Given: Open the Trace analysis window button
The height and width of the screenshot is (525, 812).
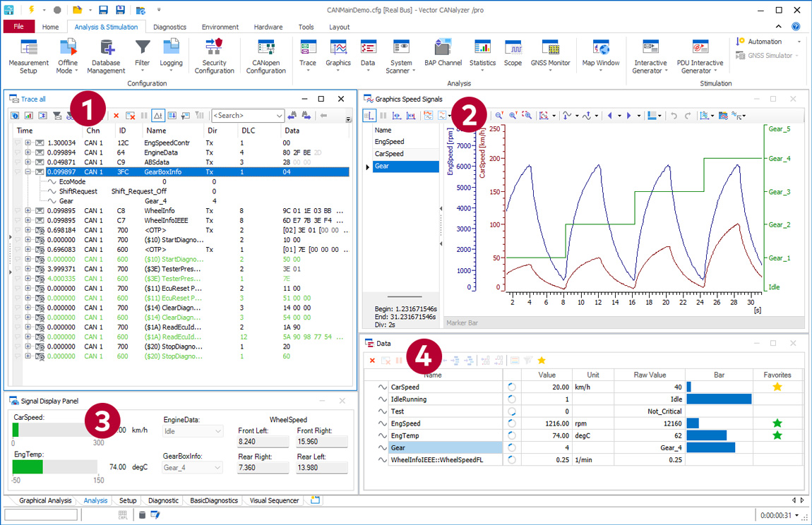Looking at the screenshot, I should 308,56.
